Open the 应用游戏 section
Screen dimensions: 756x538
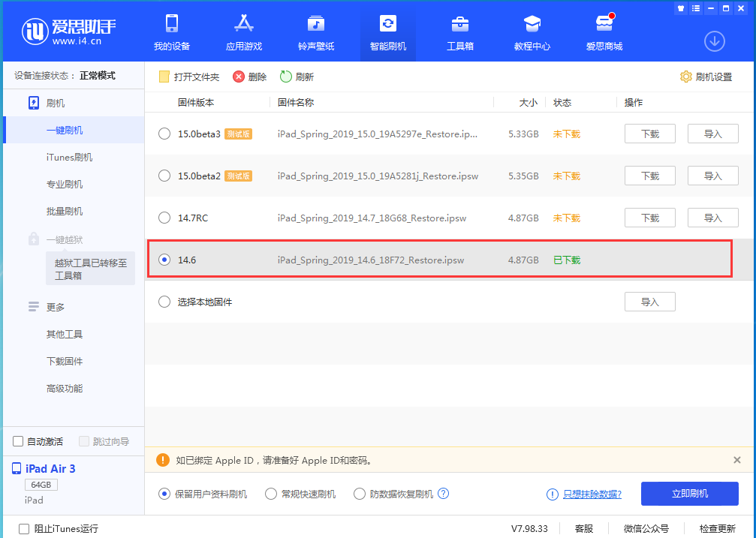click(x=243, y=32)
